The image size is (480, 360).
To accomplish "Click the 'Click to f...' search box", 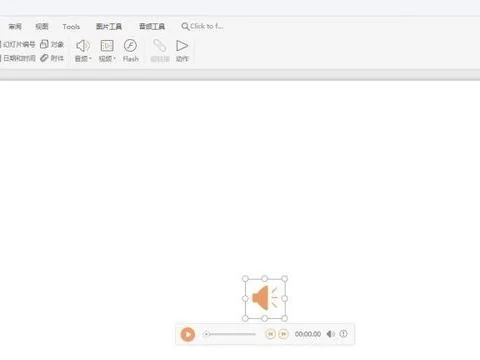I will point(203,26).
